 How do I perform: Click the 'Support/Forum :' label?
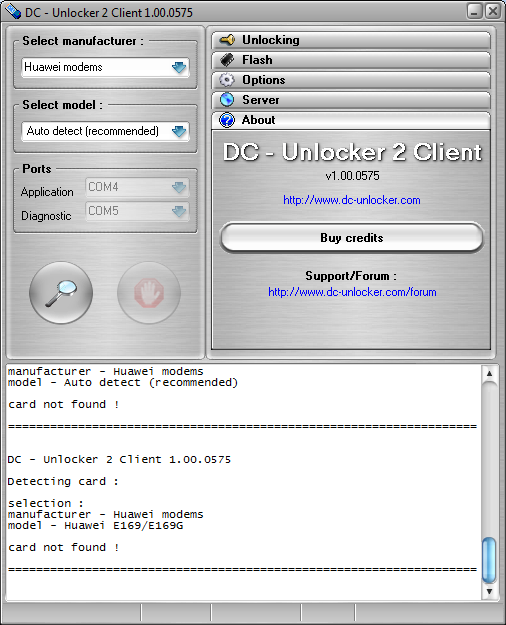click(351, 276)
